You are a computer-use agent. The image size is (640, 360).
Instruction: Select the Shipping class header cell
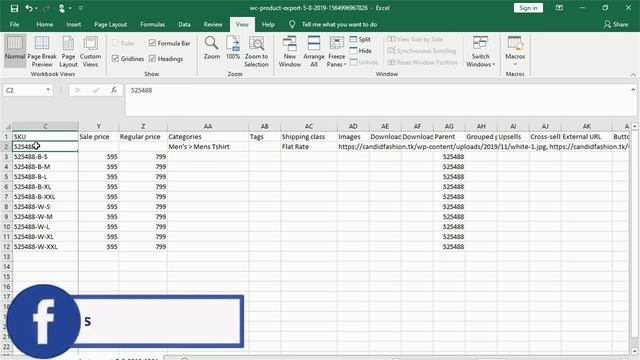click(309, 137)
